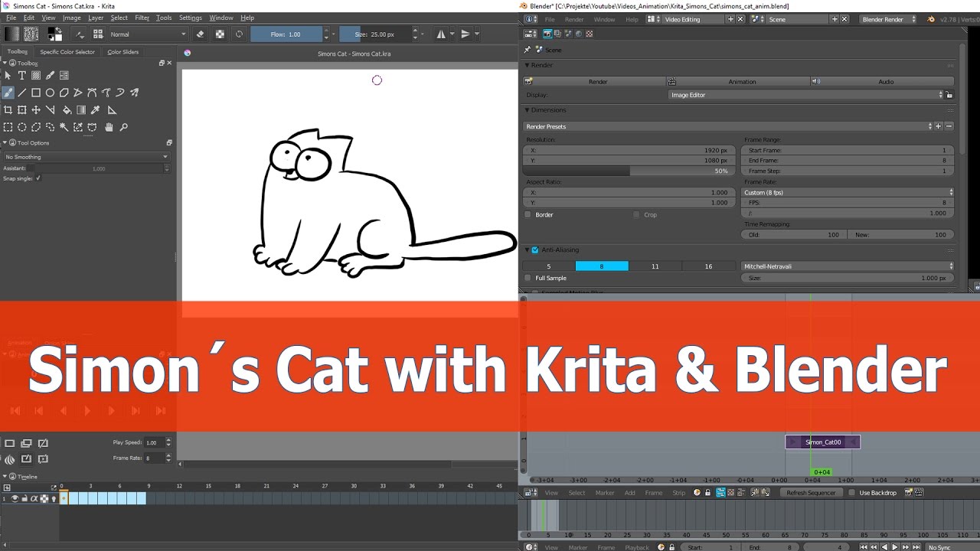
Task: Enable Use Backdrop in Blender sequencer
Action: coord(851,493)
